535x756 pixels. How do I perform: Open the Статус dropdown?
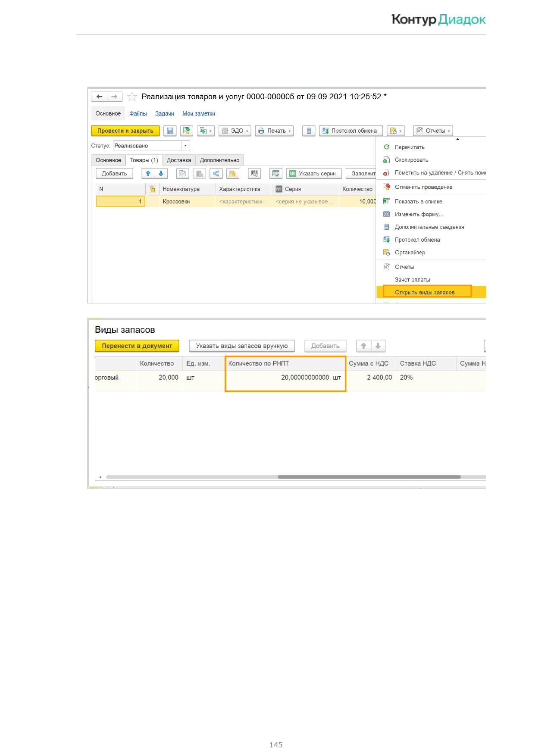(x=185, y=146)
